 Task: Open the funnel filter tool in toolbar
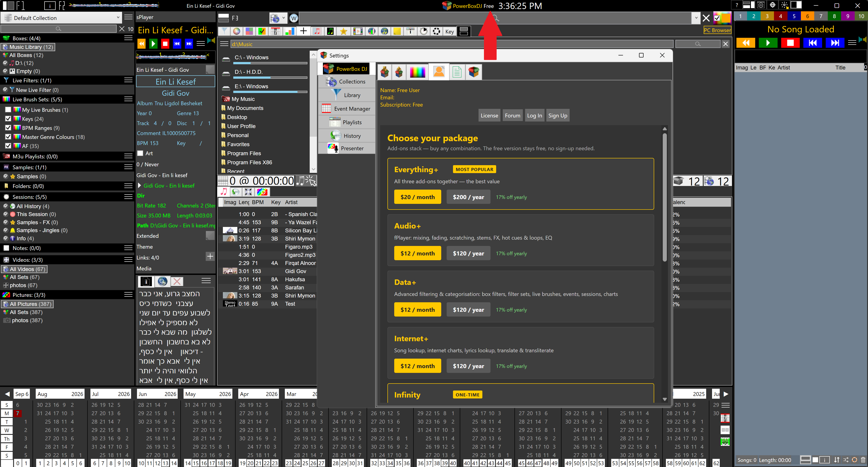(x=224, y=31)
